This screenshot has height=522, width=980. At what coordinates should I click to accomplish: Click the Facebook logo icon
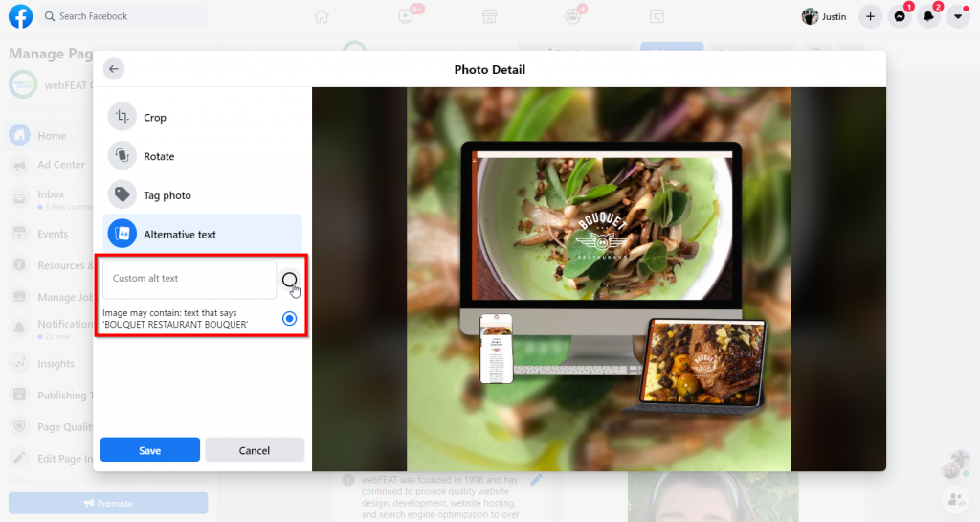click(21, 16)
